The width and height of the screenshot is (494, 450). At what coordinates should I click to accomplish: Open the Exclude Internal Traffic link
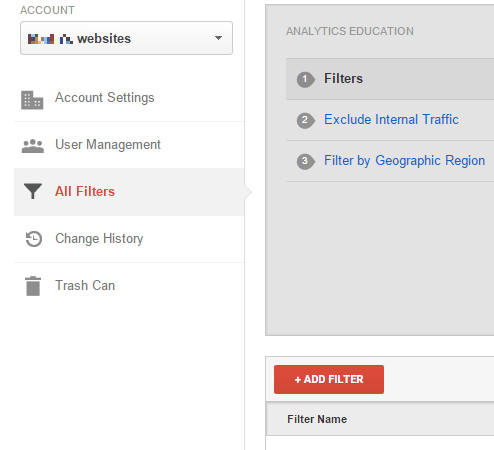(391, 119)
